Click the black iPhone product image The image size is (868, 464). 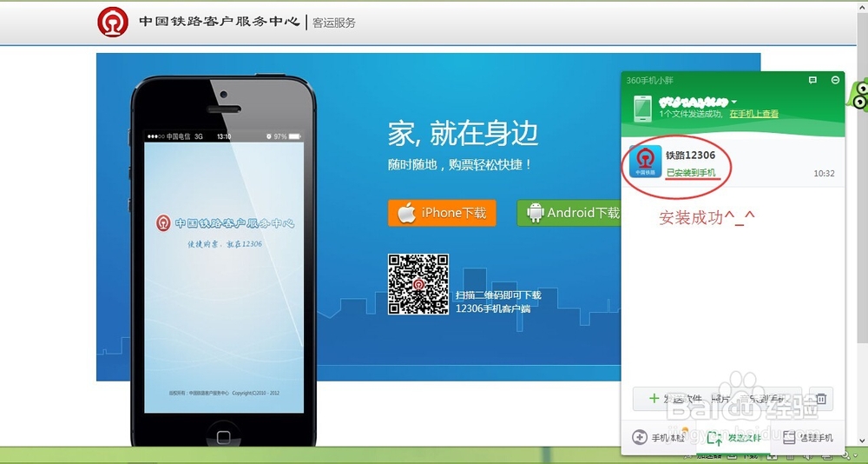click(x=223, y=261)
